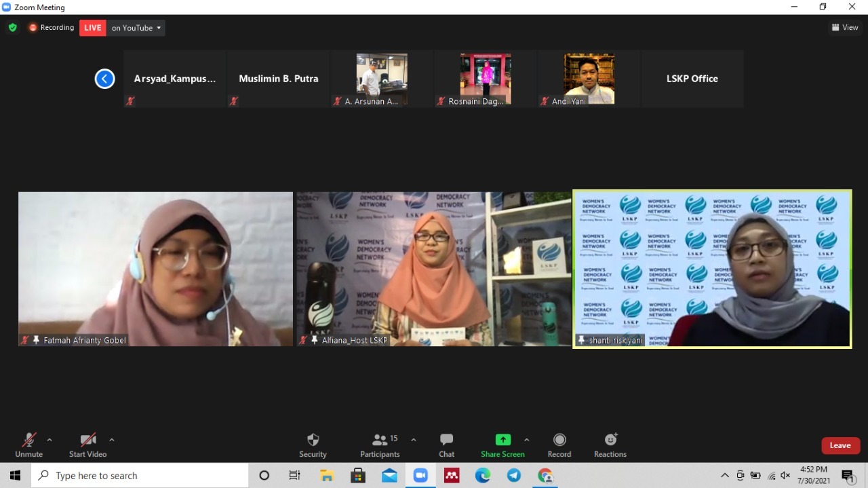Show previous participants with blue arrow
The image size is (868, 488).
click(x=104, y=79)
